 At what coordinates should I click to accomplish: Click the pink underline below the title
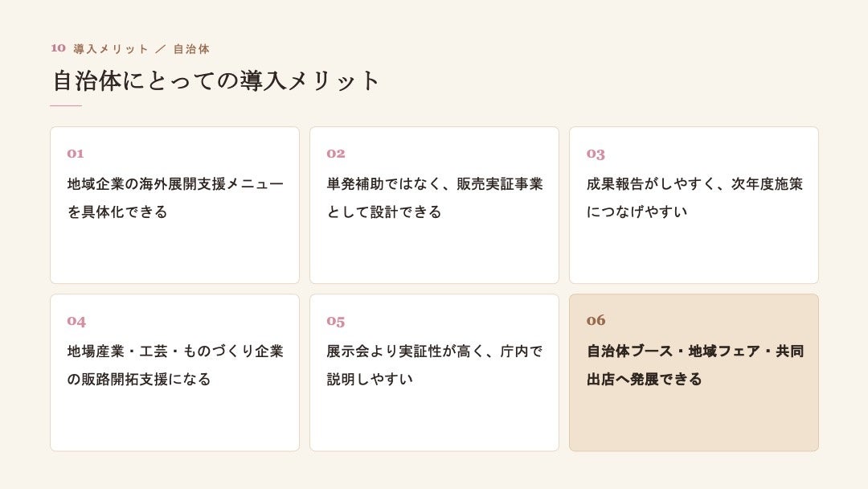[66, 105]
